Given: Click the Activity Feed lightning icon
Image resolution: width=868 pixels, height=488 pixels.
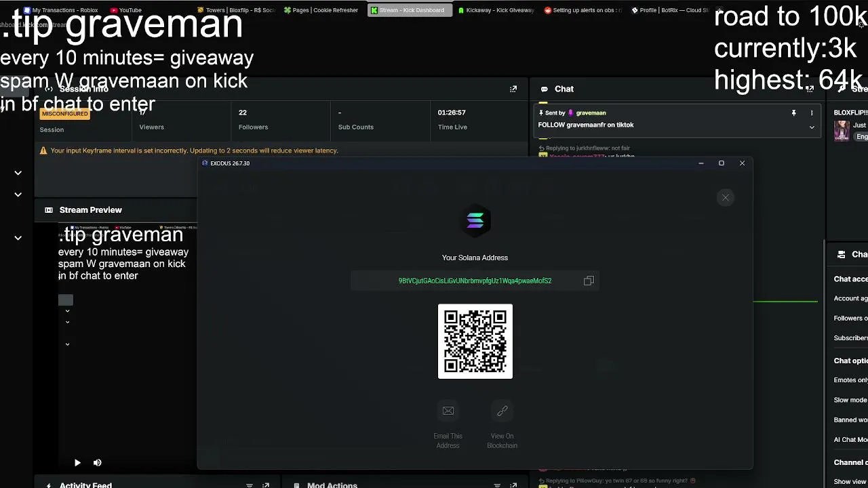Looking at the screenshot, I should (x=49, y=485).
